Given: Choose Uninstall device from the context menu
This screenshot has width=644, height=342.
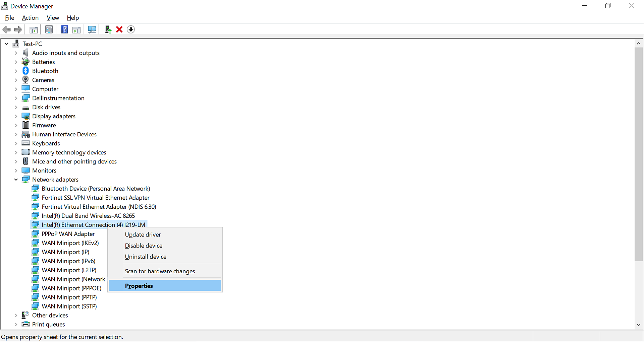Looking at the screenshot, I should point(165,257).
